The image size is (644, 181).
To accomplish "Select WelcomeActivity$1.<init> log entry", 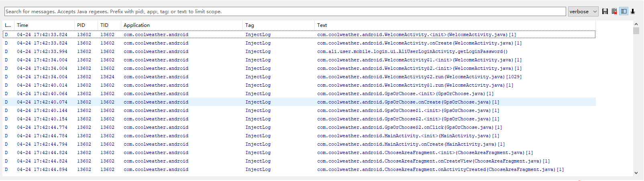I will click(299, 60).
